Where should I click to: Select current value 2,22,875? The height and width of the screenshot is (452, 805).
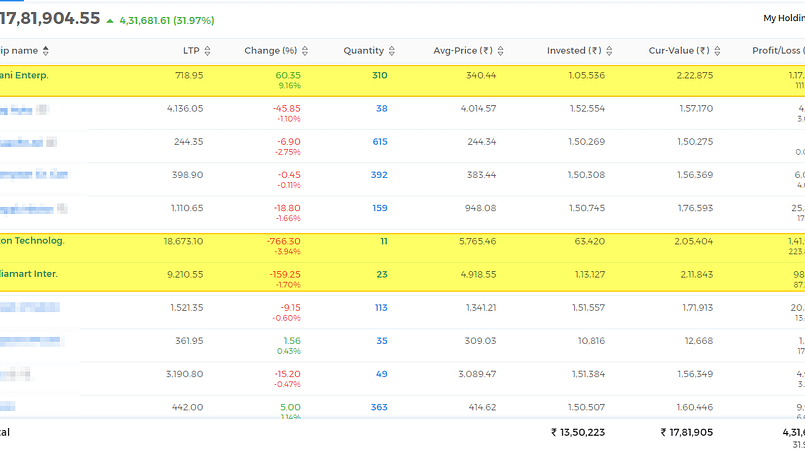point(695,76)
